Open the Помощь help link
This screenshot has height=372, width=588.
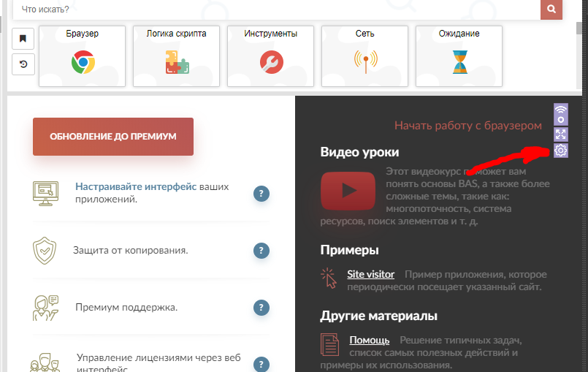click(369, 340)
